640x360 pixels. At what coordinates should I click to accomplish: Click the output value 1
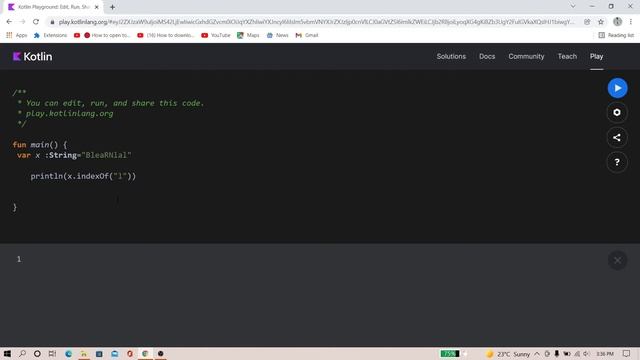(19, 259)
